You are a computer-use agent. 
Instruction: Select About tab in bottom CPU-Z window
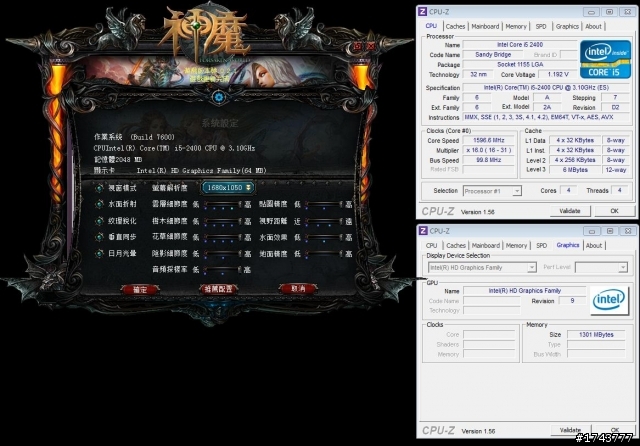coord(594,246)
